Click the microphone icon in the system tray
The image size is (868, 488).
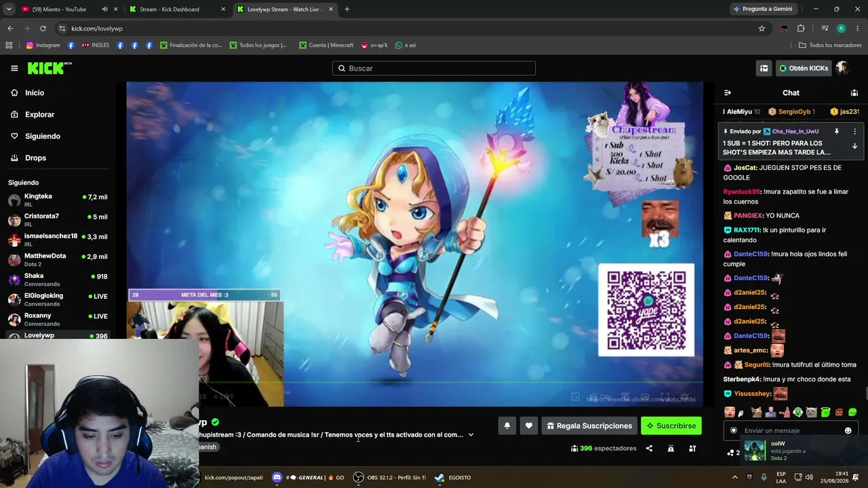click(764, 477)
